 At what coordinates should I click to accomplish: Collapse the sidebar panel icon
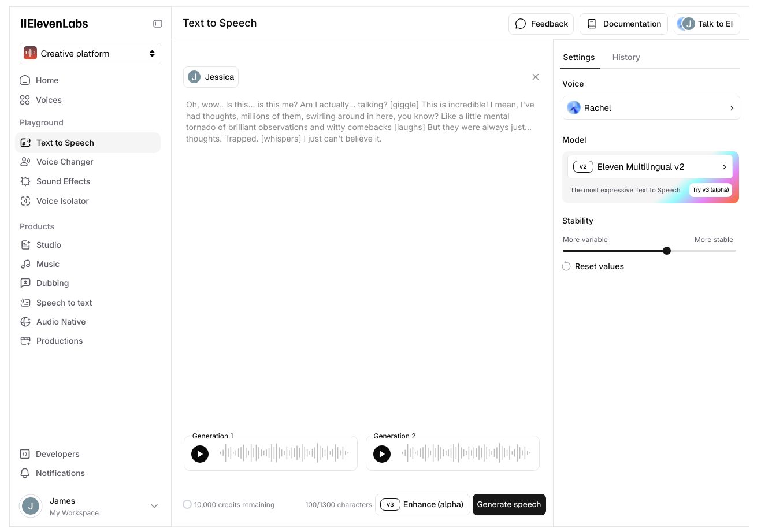tap(157, 24)
